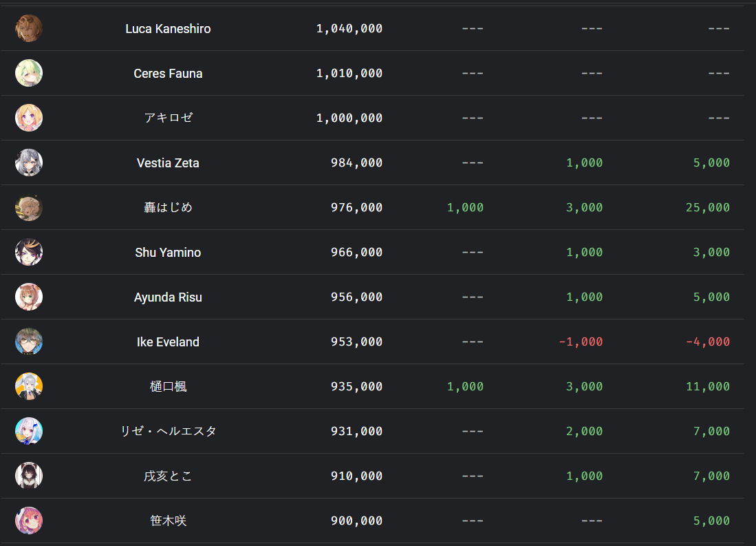Image resolution: width=756 pixels, height=546 pixels.
Task: Select the Ike Eveland name link
Action: click(168, 342)
